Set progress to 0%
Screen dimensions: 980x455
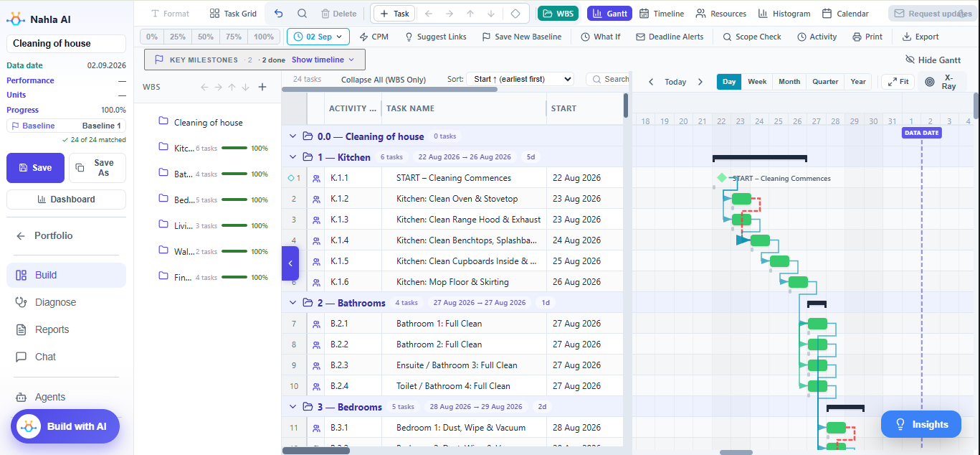[152, 37]
